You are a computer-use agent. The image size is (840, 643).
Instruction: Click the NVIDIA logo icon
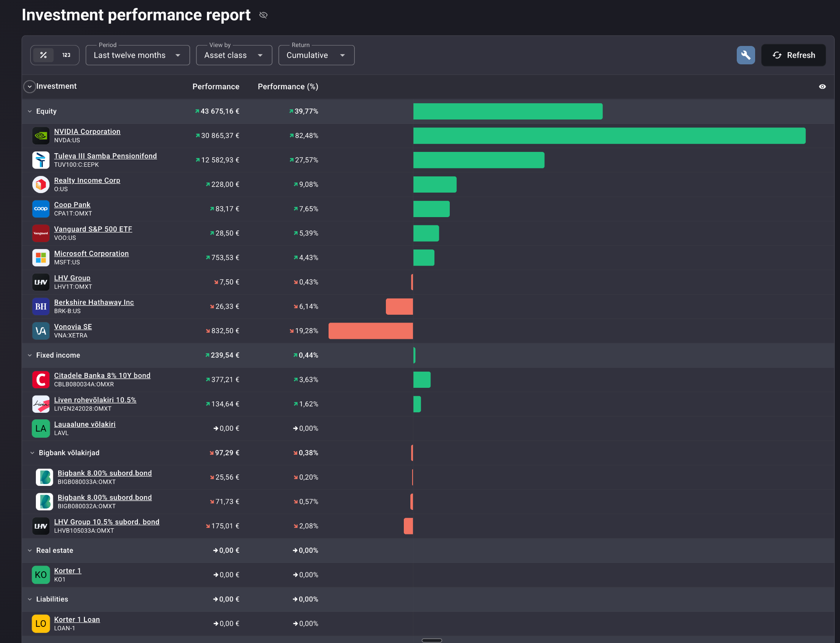click(x=41, y=136)
